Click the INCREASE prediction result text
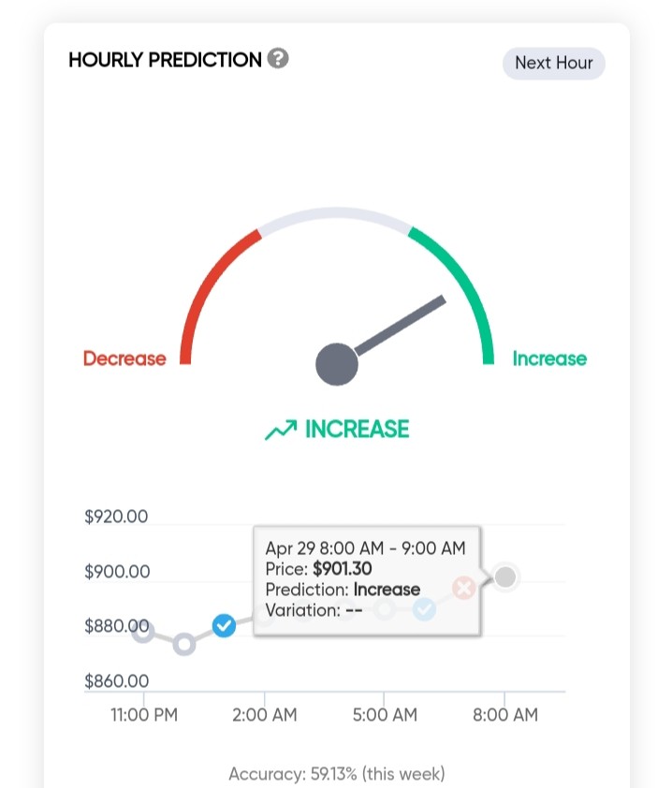672x788 pixels. point(358,430)
